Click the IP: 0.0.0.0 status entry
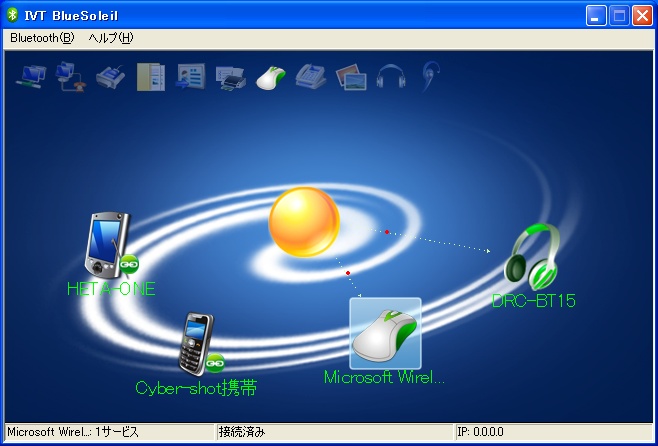 pyautogui.click(x=480, y=432)
